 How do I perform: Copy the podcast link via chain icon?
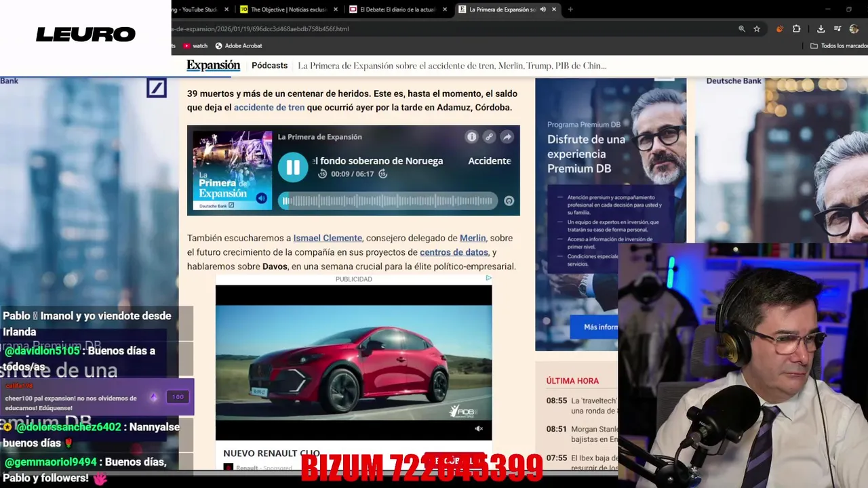[489, 137]
